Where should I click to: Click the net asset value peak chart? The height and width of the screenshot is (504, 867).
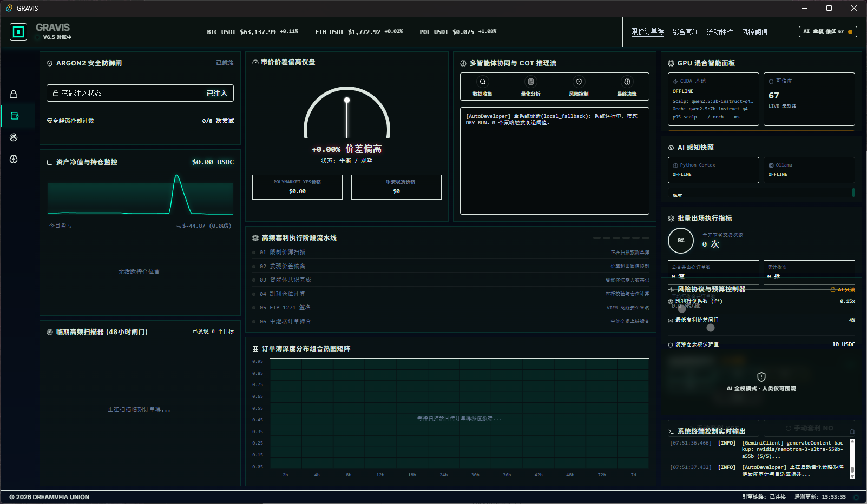[x=140, y=195]
